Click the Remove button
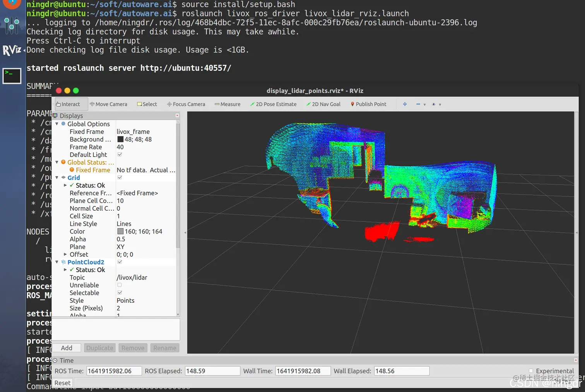 [x=133, y=348]
